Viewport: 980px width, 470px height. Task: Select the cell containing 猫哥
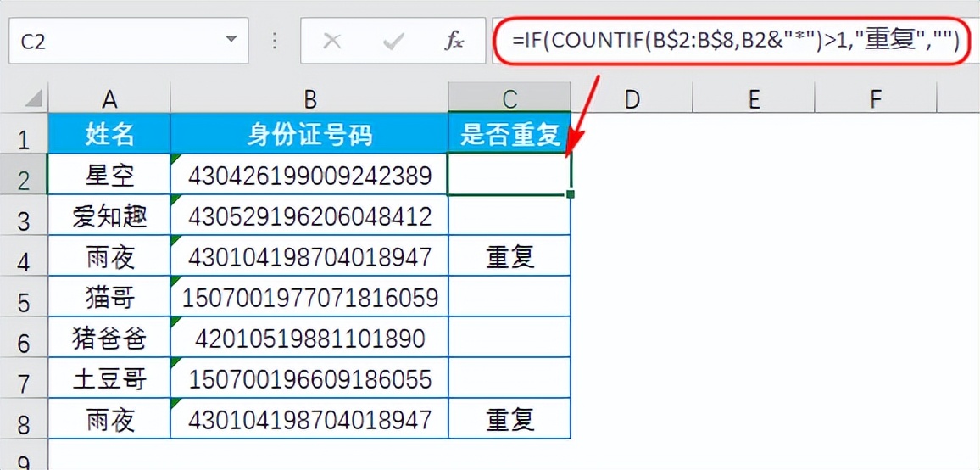point(109,296)
